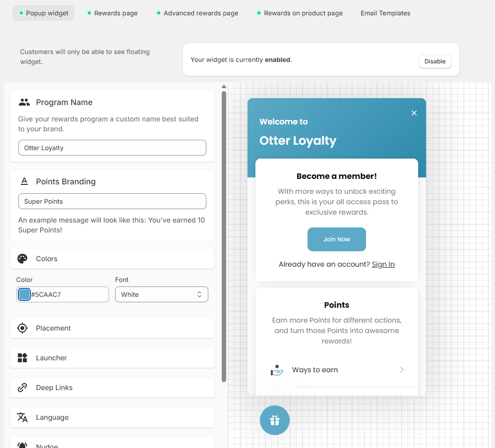Click the Join Now button
495x448 pixels.
click(x=336, y=239)
